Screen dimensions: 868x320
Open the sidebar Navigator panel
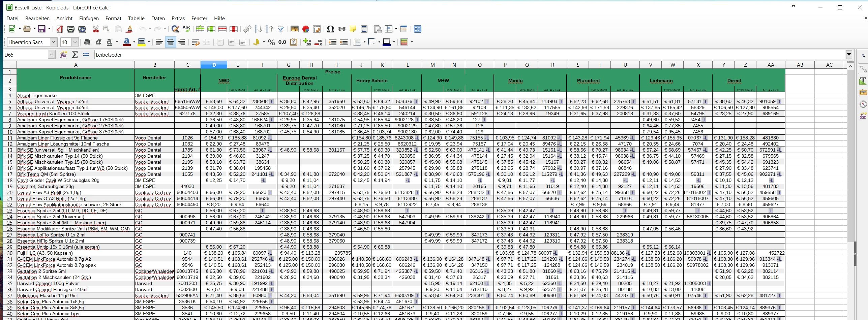point(863,104)
